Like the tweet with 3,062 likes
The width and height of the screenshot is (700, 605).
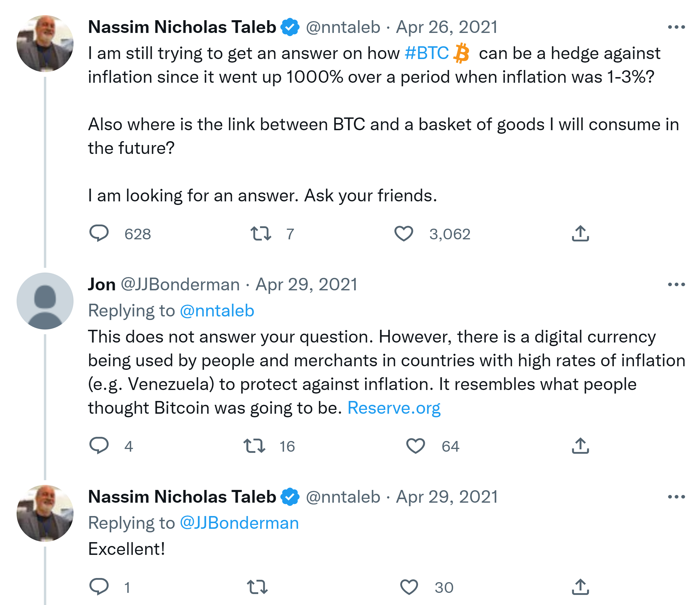[x=404, y=234]
